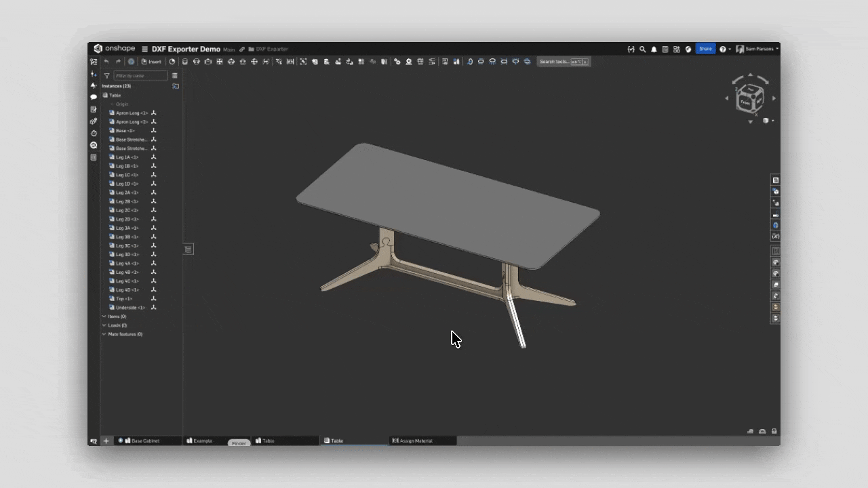The image size is (868, 488).
Task: Click the blue Share button
Action: pyautogui.click(x=705, y=49)
